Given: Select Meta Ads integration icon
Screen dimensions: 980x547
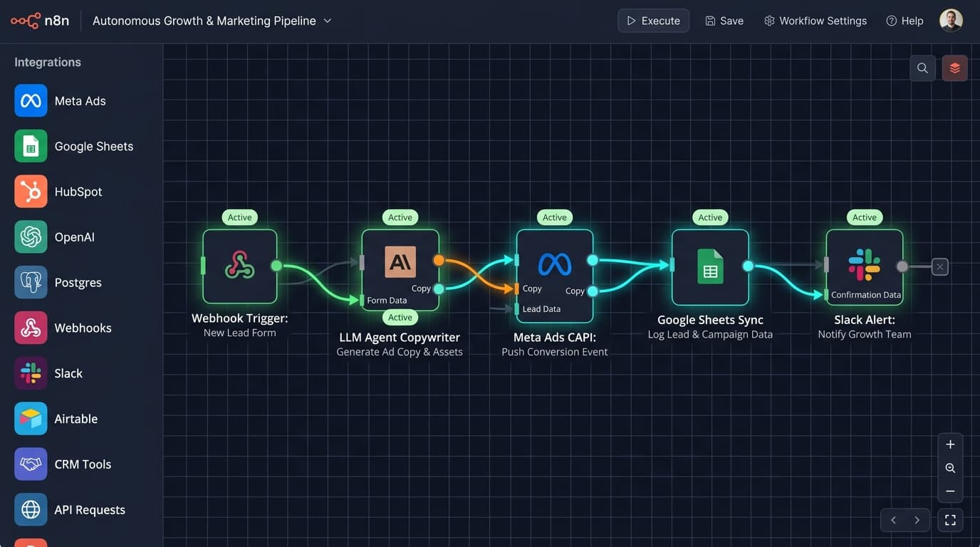Looking at the screenshot, I should pyautogui.click(x=31, y=100).
